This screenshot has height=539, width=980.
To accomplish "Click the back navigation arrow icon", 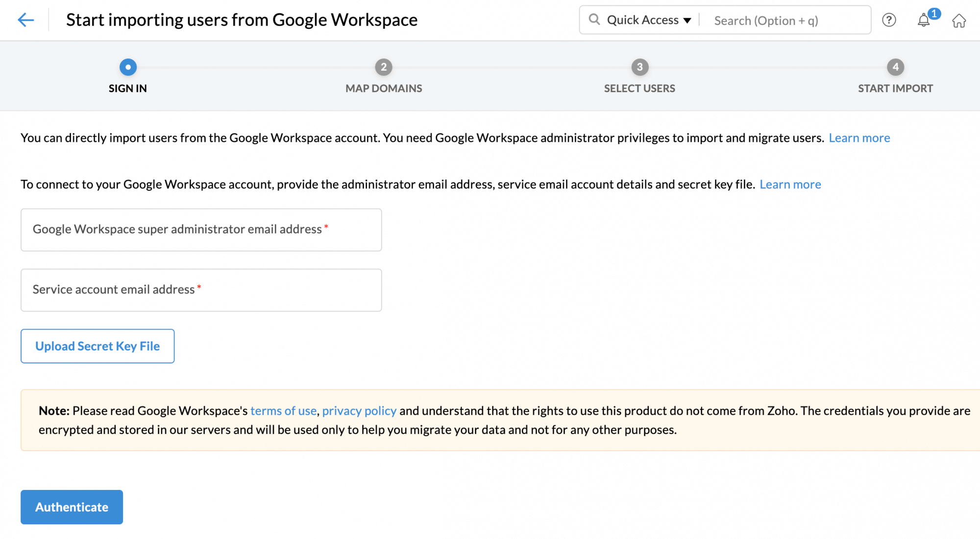I will (25, 20).
